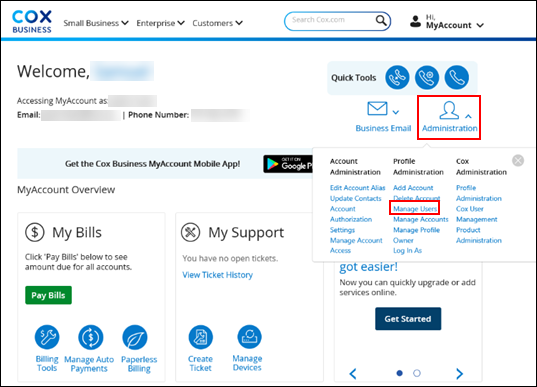
Task: Select Manage Account Access
Action: [x=356, y=245]
